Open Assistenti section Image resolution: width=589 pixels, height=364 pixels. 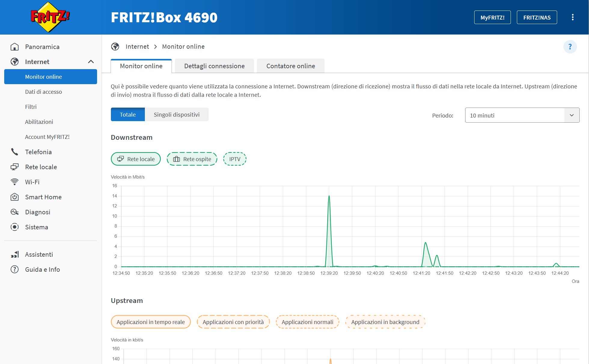coord(39,254)
